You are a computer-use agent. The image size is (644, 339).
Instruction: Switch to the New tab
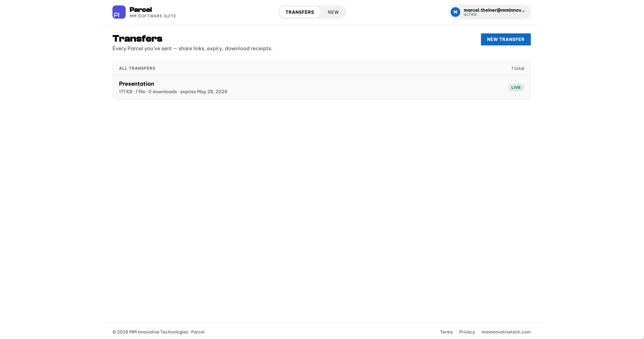(333, 12)
